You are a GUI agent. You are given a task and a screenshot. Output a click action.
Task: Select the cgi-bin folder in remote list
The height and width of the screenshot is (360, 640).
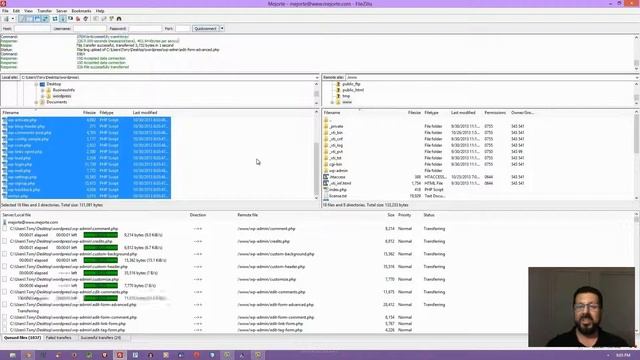[x=336, y=164]
